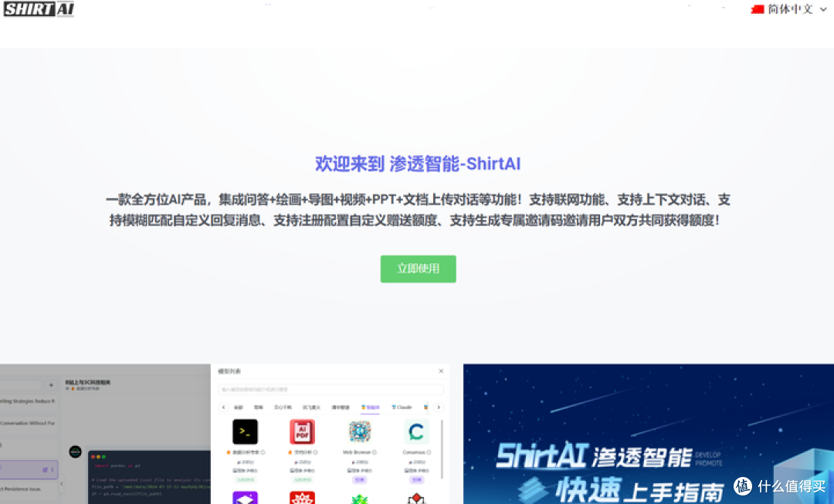834x504 pixels.
Task: Select the Consensus C logo icon
Action: tap(416, 431)
